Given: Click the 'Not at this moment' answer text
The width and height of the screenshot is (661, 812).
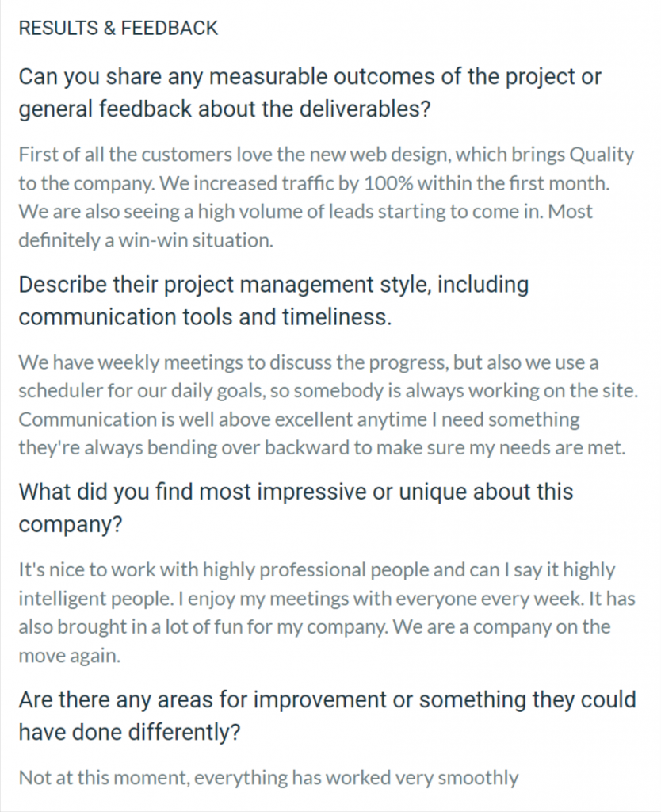Looking at the screenshot, I should point(269,778).
